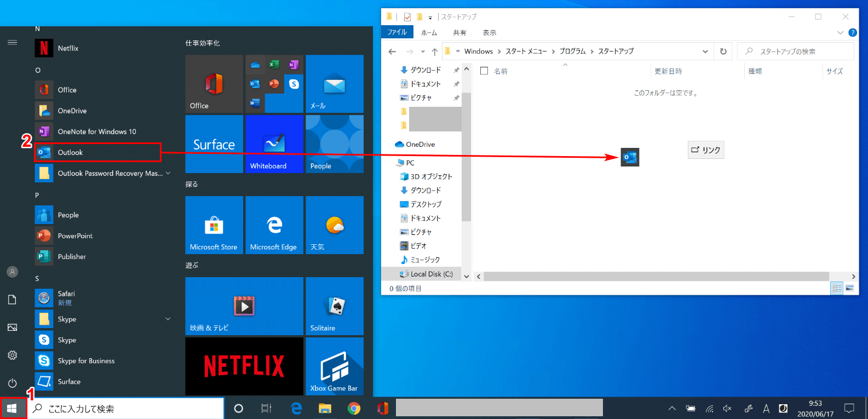Click the Explorer horizontal scrollbar

coord(656,277)
